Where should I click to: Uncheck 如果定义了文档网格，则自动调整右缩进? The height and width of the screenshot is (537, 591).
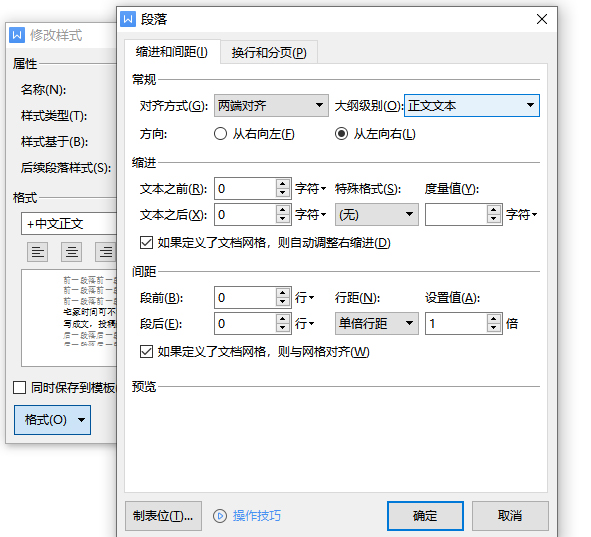pyautogui.click(x=146, y=243)
